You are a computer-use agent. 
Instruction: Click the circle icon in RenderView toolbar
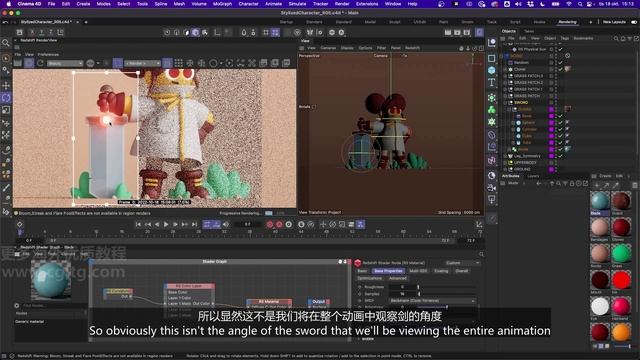[x=213, y=63]
